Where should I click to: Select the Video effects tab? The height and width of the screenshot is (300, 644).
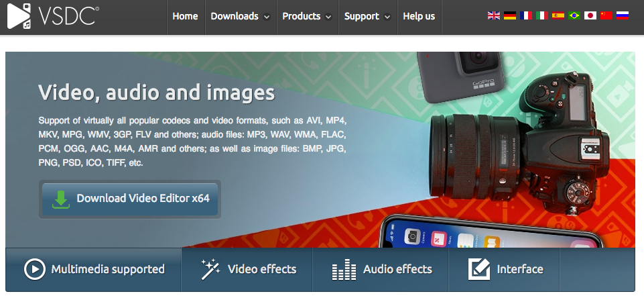click(x=247, y=270)
